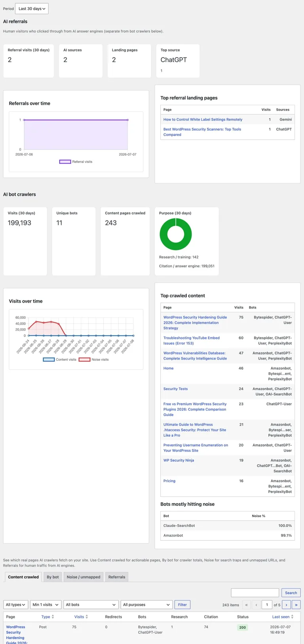Open 'Troubleshooting YouTube Embed Issues' link
This screenshot has width=304, height=644.
tap(192, 341)
